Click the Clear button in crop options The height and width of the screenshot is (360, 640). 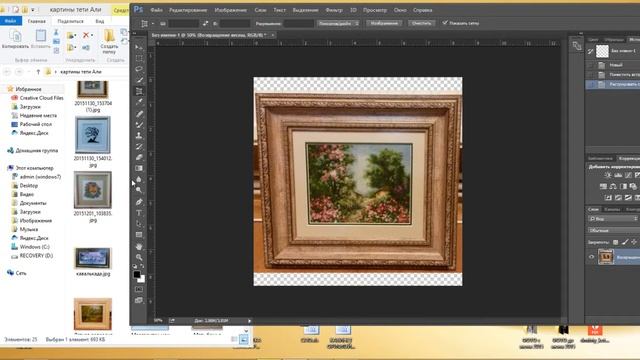pos(421,23)
